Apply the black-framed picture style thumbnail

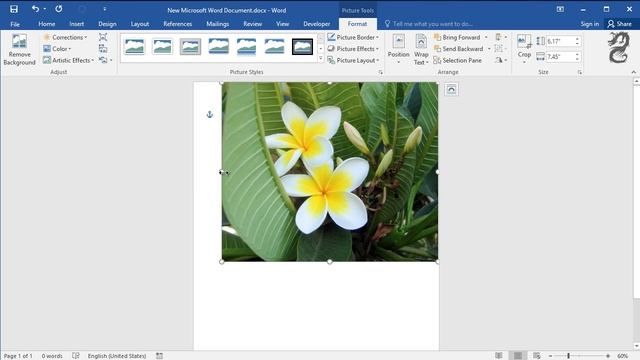302,47
